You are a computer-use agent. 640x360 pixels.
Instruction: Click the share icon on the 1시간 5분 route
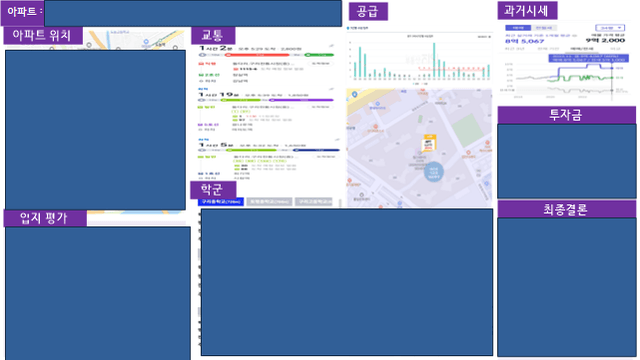point(337,140)
